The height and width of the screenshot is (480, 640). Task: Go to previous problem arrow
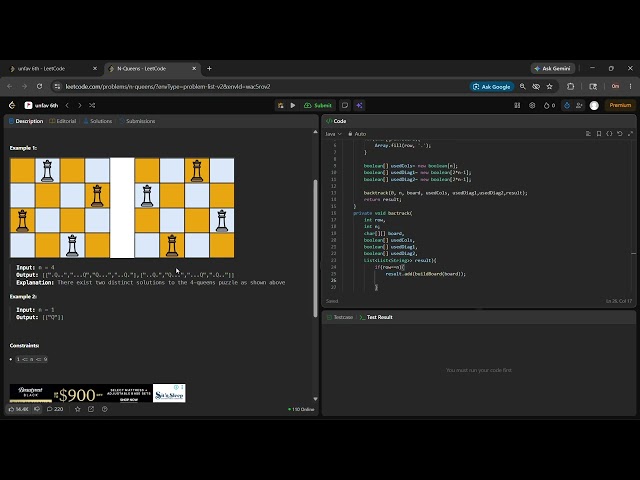(67, 105)
